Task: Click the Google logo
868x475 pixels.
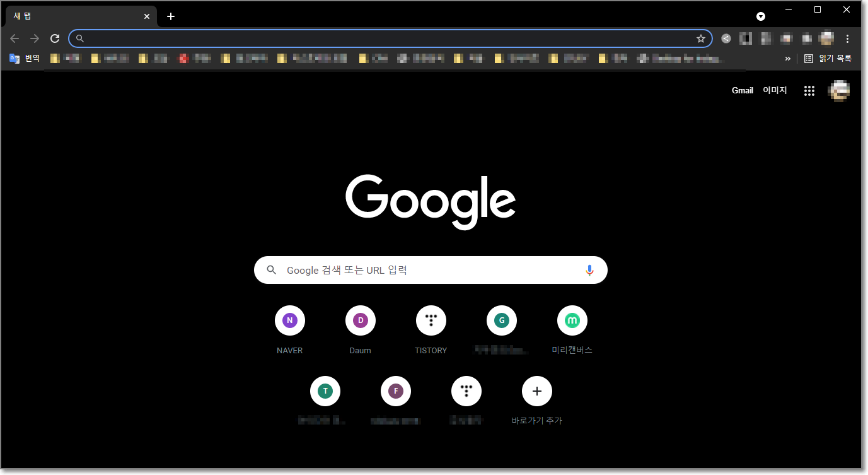Action: coord(431,201)
